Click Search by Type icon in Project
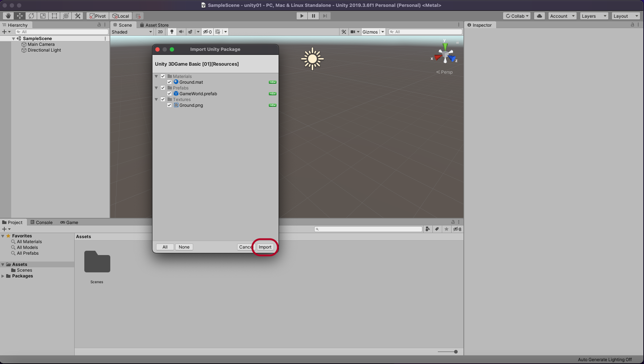 coord(428,229)
